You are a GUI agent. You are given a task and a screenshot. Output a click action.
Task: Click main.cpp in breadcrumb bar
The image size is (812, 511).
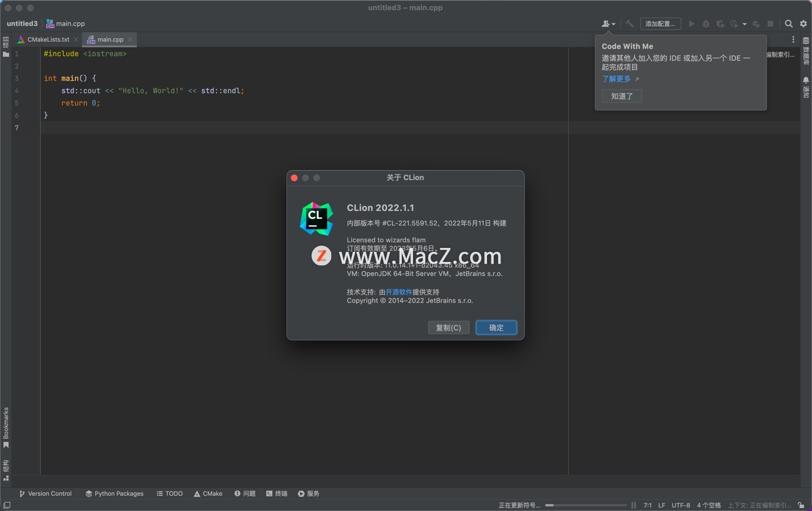66,24
